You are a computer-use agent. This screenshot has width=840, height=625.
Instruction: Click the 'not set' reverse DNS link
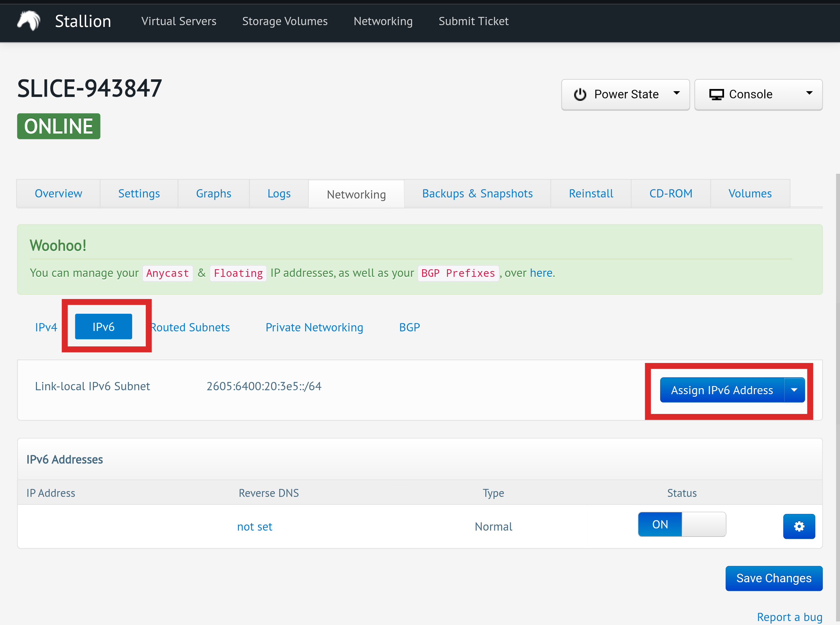(255, 526)
